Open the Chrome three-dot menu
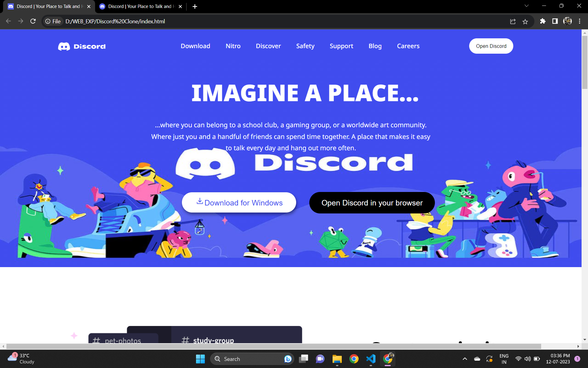 (x=579, y=21)
